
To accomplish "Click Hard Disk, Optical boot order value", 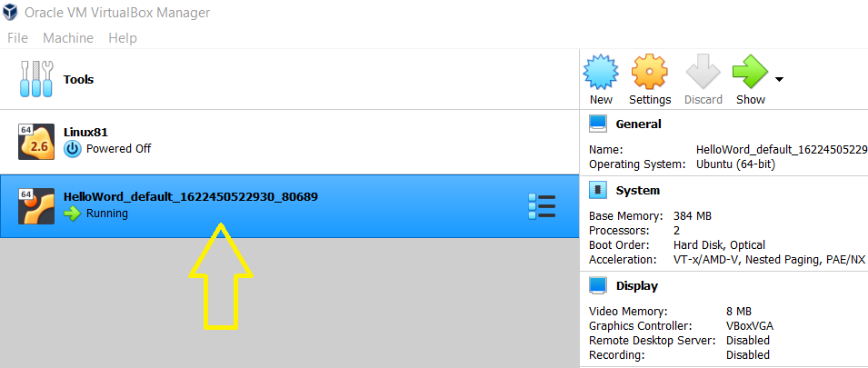I will [719, 245].
